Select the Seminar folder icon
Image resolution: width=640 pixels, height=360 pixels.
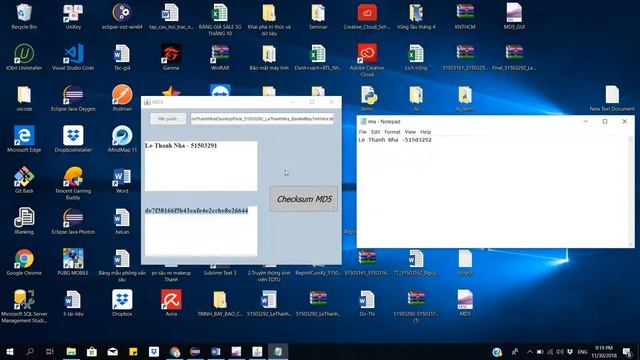point(318,17)
